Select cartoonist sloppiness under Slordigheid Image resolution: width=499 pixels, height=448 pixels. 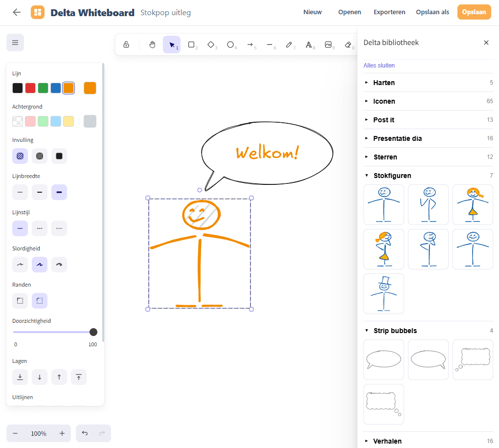59,265
